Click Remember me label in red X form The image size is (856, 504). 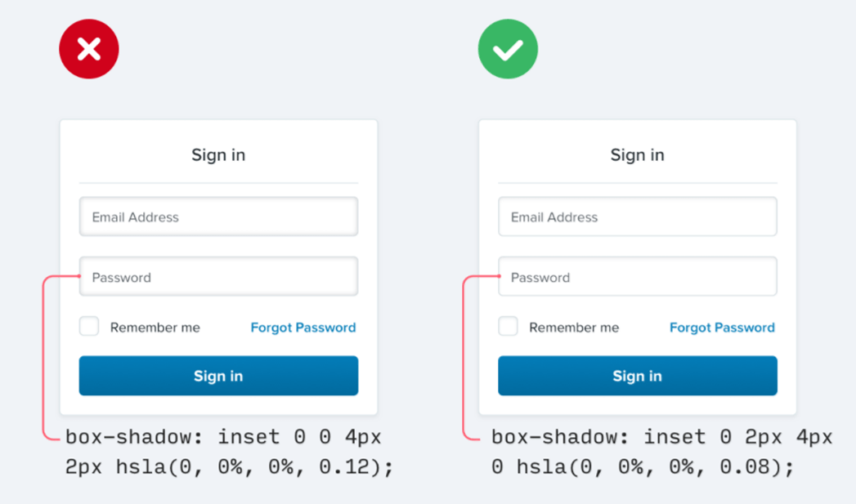coord(155,328)
